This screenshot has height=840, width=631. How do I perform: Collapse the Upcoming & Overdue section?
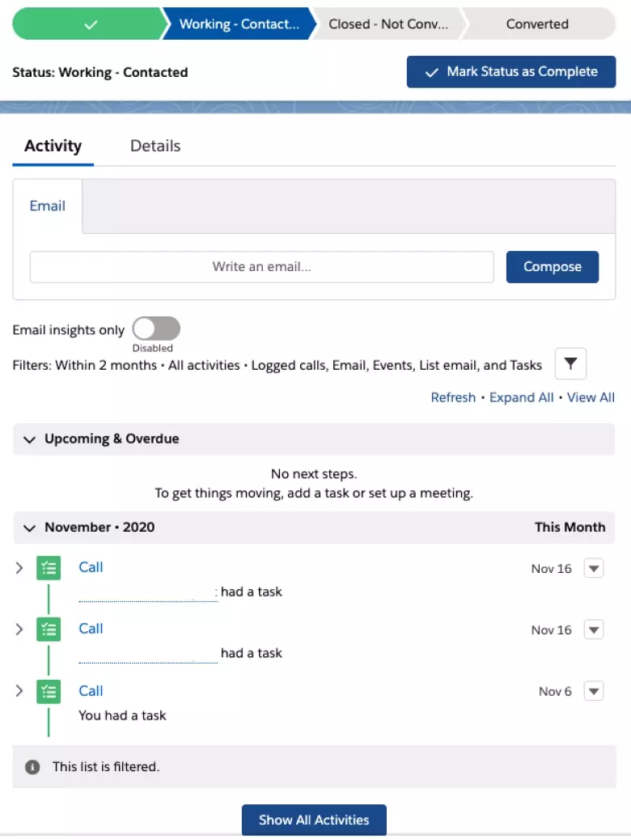click(30, 439)
